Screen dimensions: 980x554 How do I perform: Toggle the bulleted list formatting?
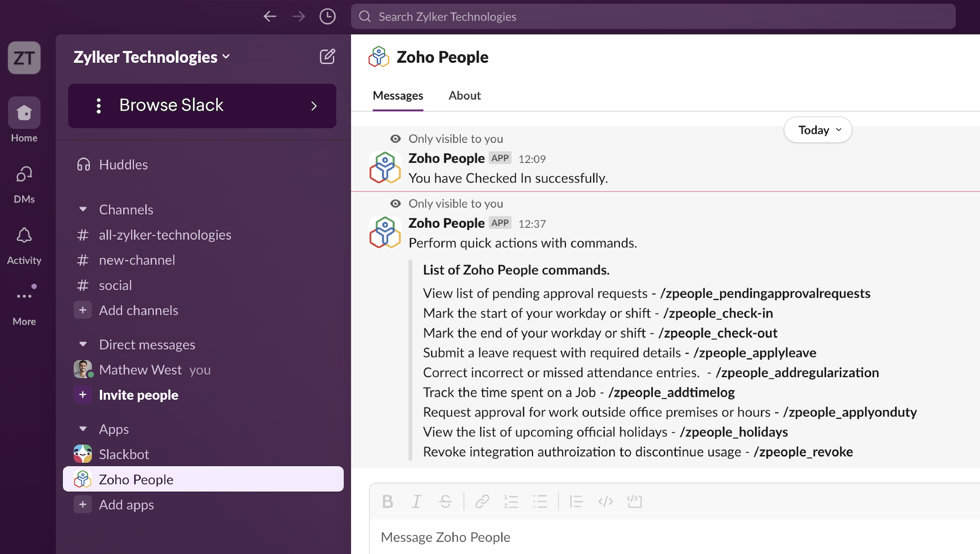(x=540, y=501)
